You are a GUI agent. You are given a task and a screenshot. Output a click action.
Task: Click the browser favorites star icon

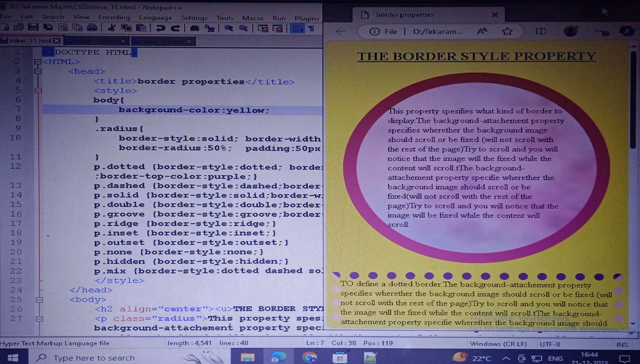click(x=507, y=31)
